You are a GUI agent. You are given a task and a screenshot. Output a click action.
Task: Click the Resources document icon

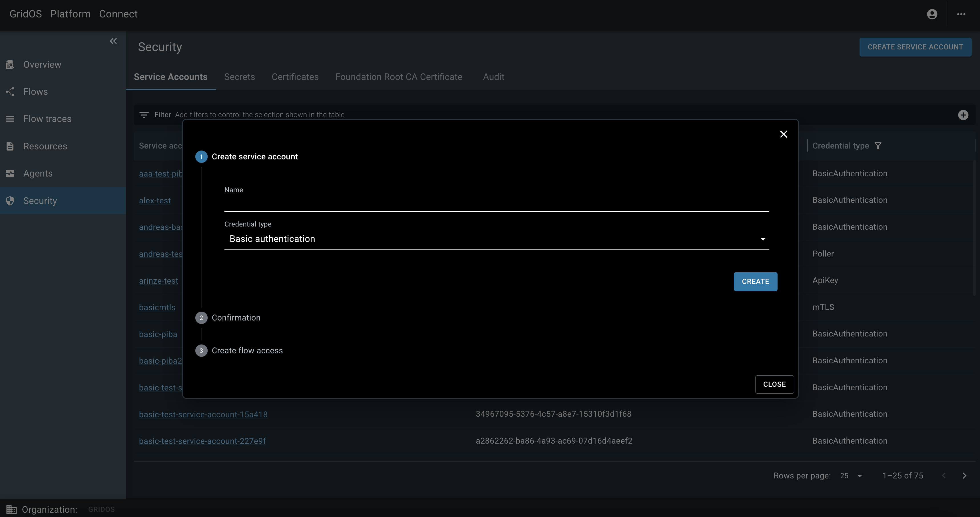click(x=10, y=146)
